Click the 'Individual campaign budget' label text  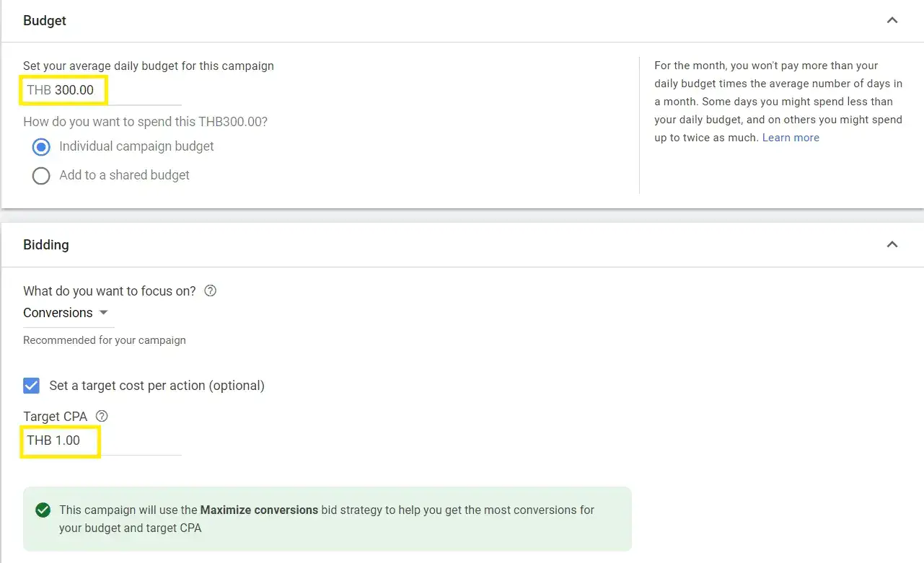[136, 146]
